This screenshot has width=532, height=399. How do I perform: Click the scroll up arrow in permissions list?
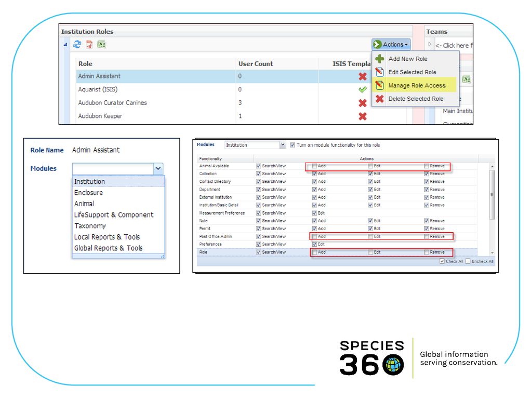[492, 166]
